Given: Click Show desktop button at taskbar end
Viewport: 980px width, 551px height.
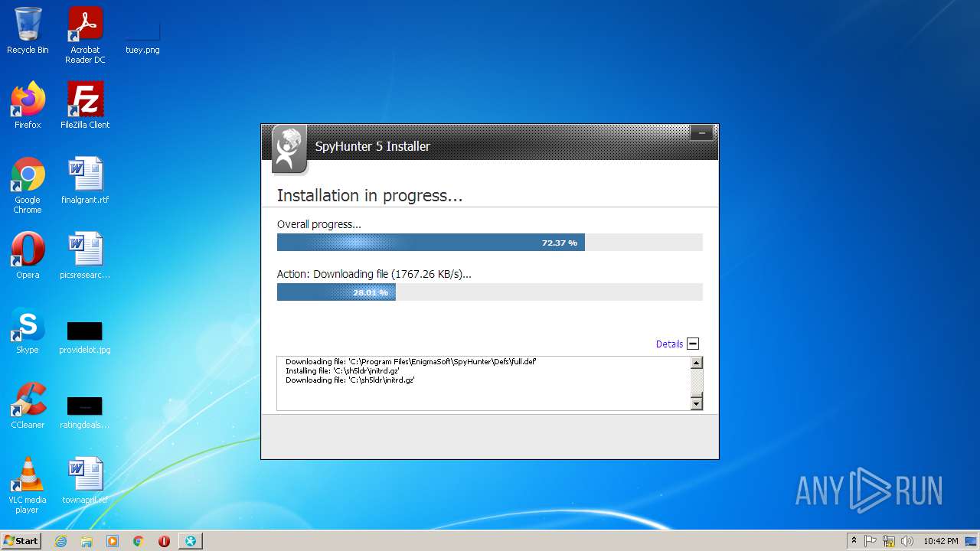Looking at the screenshot, I should click(972, 541).
